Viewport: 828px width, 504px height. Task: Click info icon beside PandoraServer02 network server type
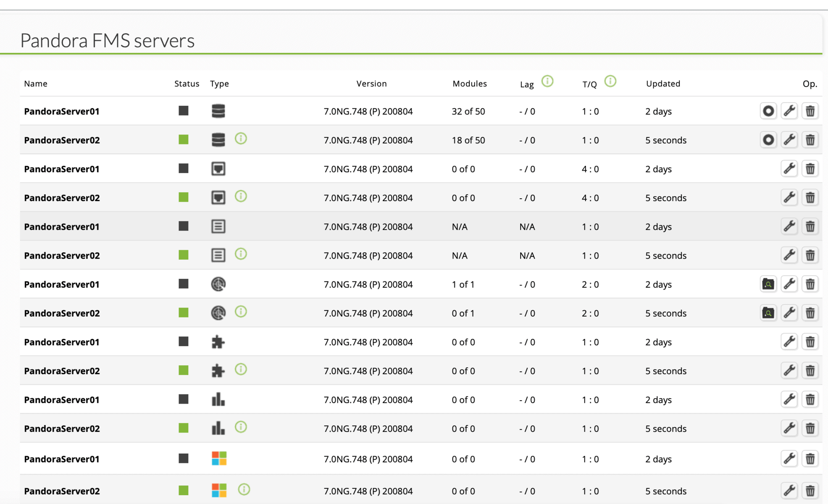tap(241, 196)
